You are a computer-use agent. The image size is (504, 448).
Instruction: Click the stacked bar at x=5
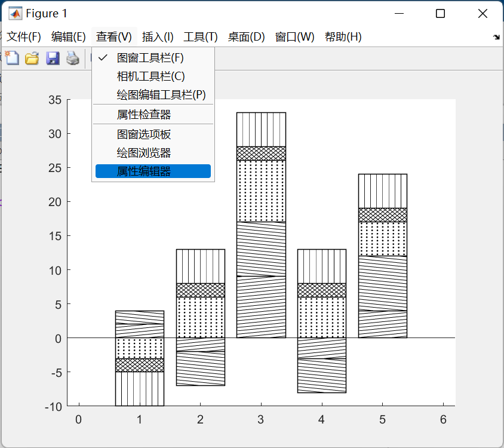pos(383,256)
